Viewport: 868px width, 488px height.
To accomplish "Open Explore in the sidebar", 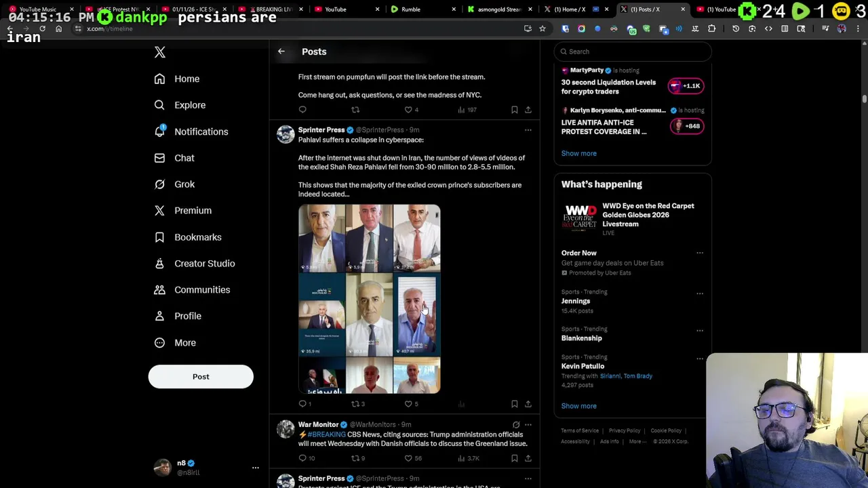I will point(180,105).
